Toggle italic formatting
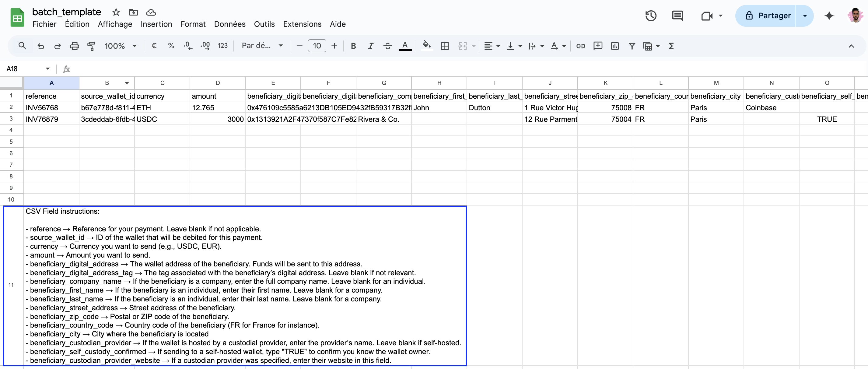This screenshot has height=369, width=868. 370,46
